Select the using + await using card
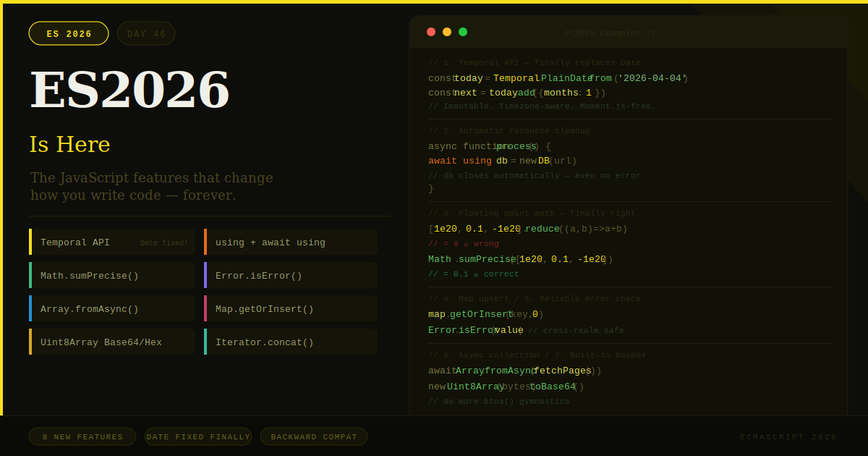This screenshot has width=868, height=456. tap(290, 242)
